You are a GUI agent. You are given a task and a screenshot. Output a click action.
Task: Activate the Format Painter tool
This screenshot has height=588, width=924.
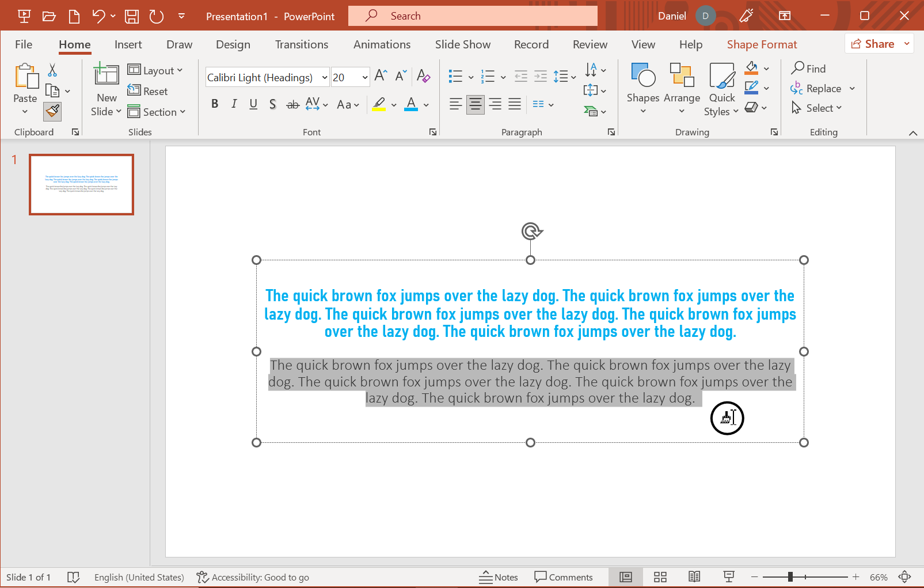pos(52,111)
